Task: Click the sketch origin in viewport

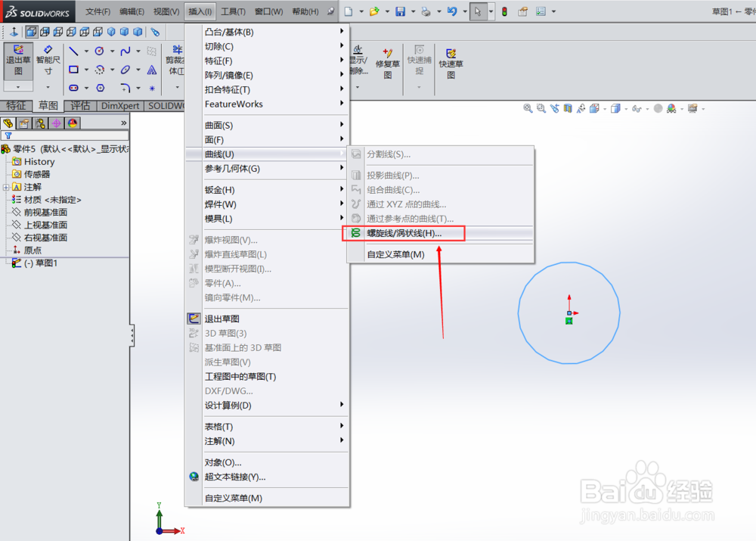Action: 569,313
